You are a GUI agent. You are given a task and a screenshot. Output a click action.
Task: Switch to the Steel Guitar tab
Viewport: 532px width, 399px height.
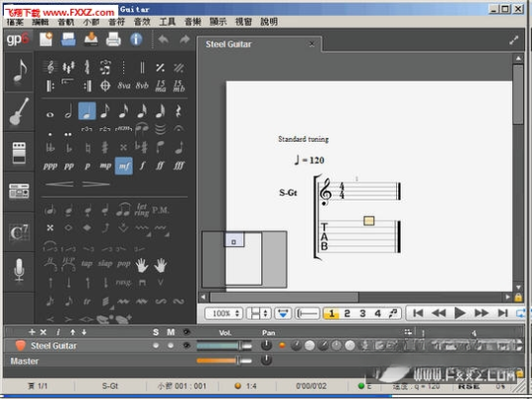point(229,44)
